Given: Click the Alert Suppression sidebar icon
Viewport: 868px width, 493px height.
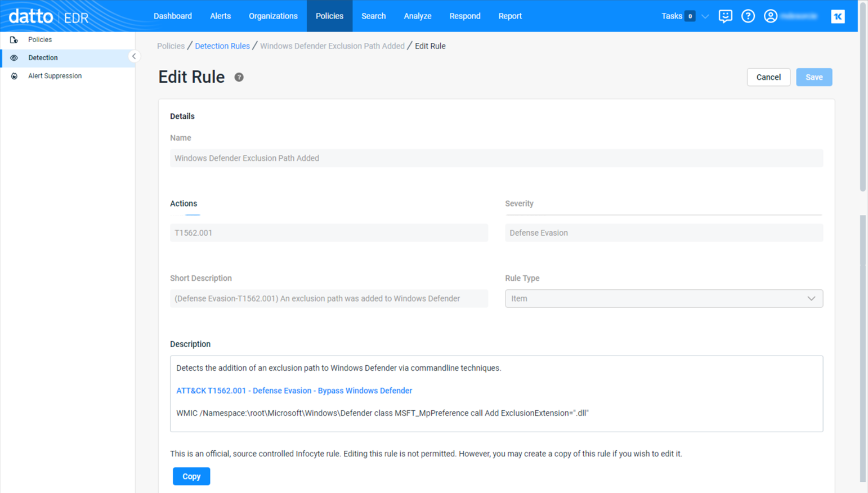Looking at the screenshot, I should click(14, 76).
